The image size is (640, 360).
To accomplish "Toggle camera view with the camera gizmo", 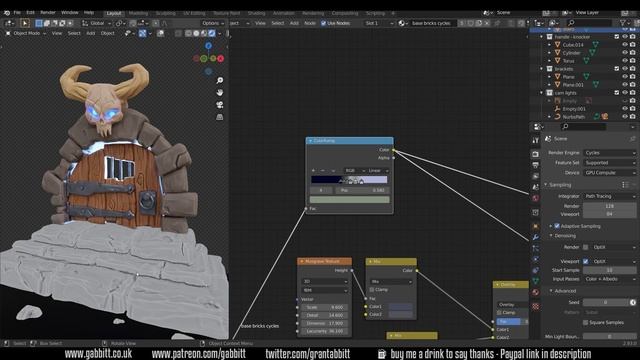I will tap(220, 105).
